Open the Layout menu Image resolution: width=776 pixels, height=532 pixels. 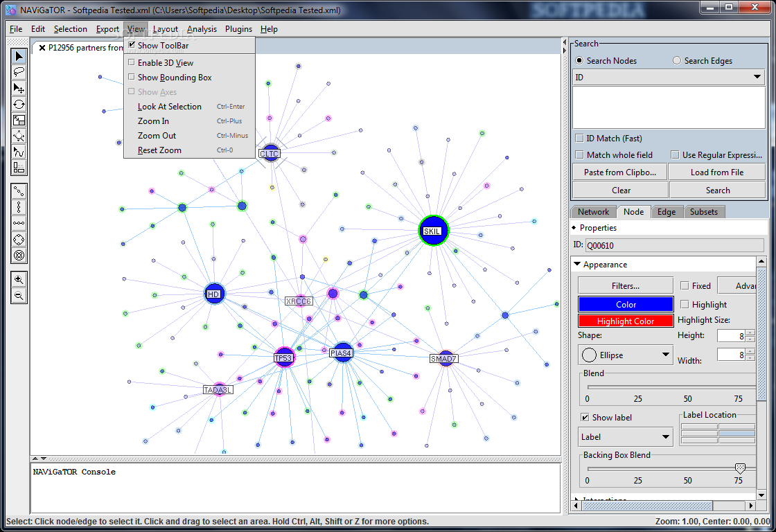[x=166, y=28]
